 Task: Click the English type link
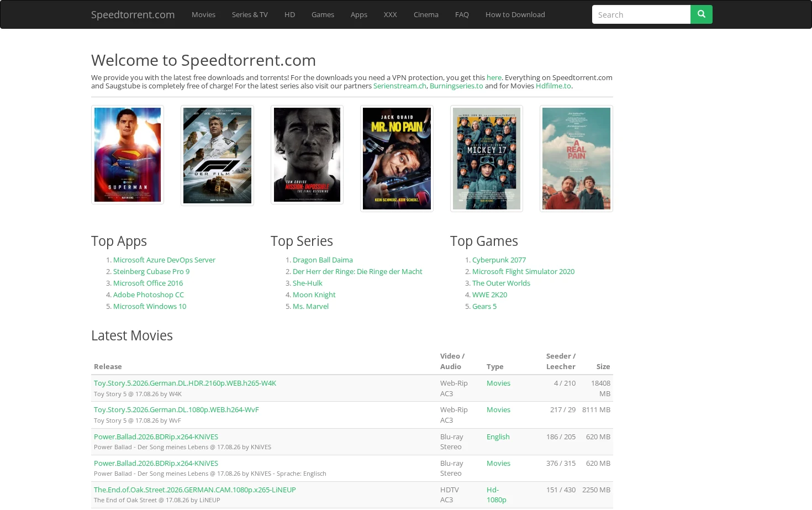(498, 437)
